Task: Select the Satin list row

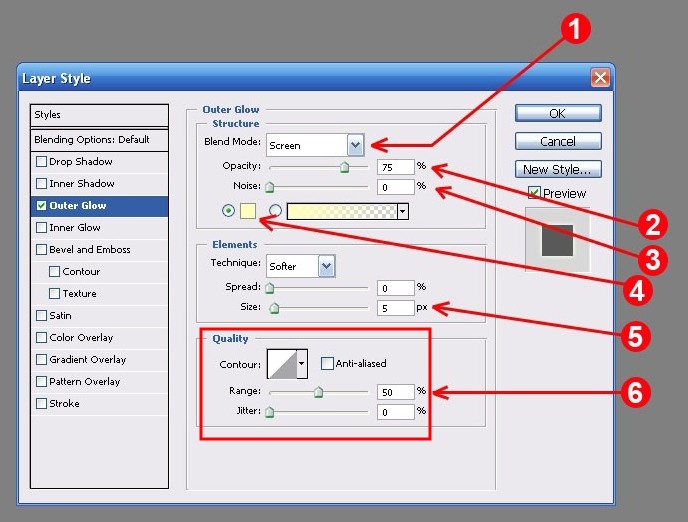Action: click(99, 315)
